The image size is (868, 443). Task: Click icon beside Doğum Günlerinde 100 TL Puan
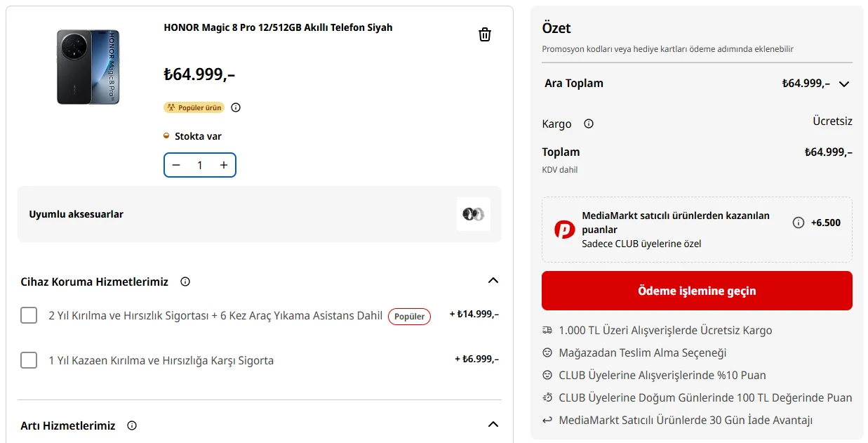click(547, 397)
